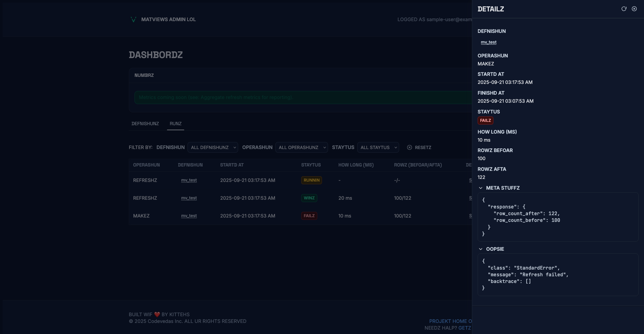Open the All Operashunz dropdown

tap(302, 147)
